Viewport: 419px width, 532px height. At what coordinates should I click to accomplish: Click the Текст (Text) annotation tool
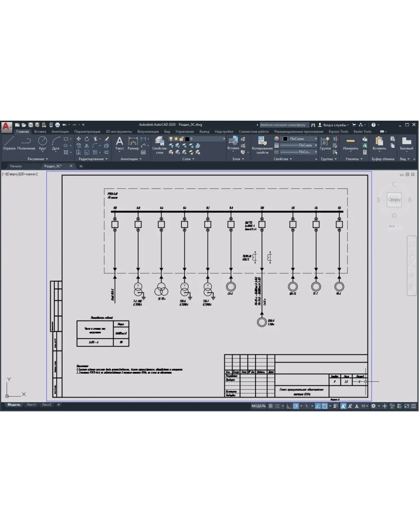[119, 143]
